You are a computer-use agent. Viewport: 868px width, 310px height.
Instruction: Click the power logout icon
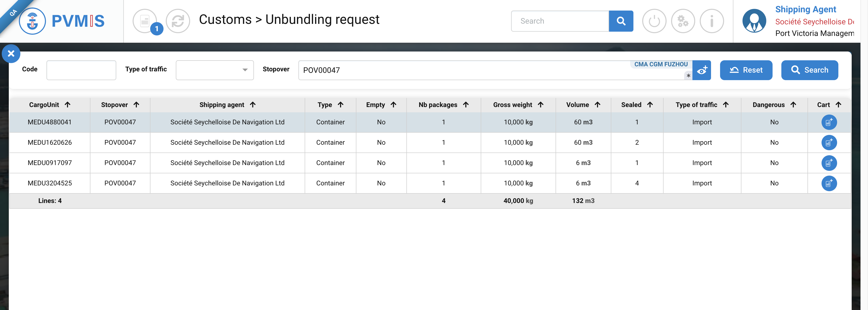pyautogui.click(x=654, y=21)
